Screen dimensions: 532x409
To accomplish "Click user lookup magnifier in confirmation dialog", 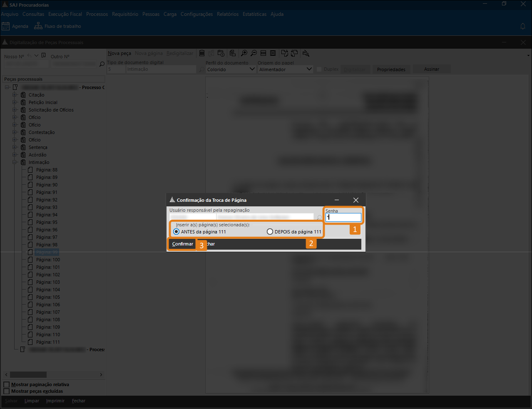I will click(x=319, y=218).
